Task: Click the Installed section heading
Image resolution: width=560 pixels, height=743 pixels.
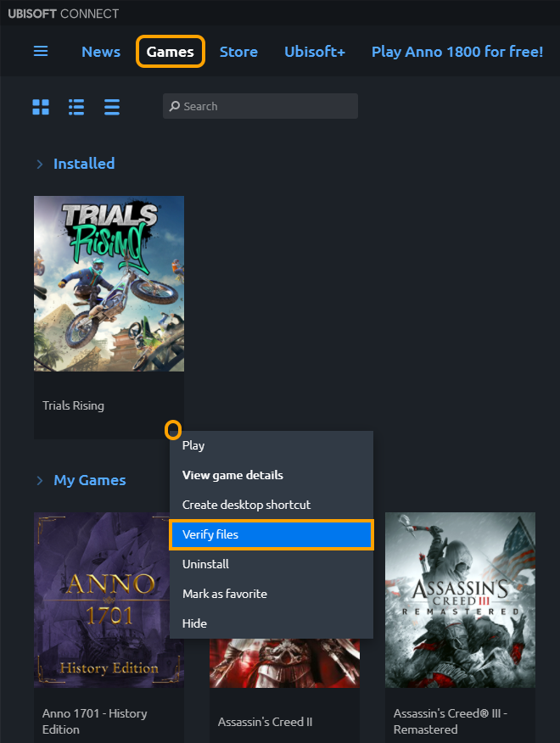Action: (x=84, y=164)
